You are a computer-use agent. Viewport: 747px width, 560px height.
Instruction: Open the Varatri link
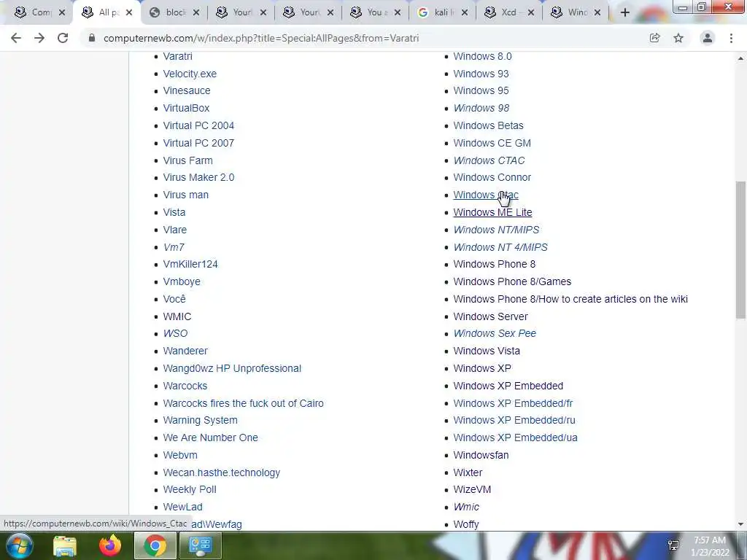[178, 56]
